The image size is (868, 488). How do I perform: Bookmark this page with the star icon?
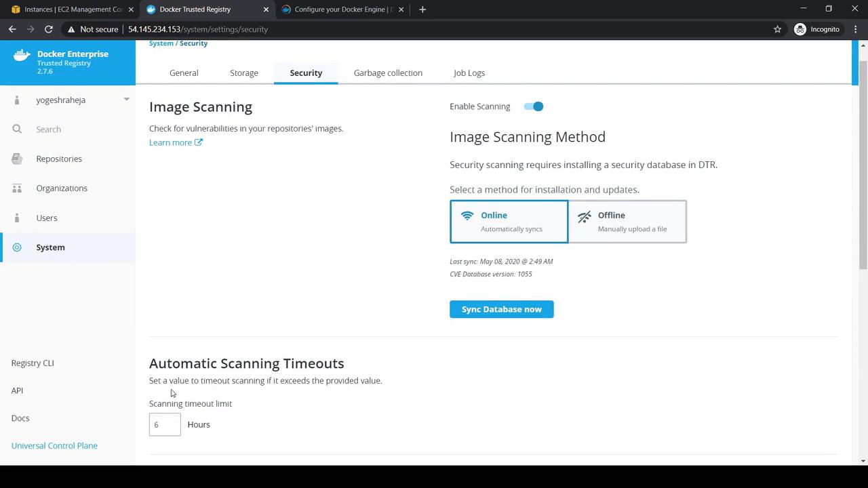click(777, 29)
